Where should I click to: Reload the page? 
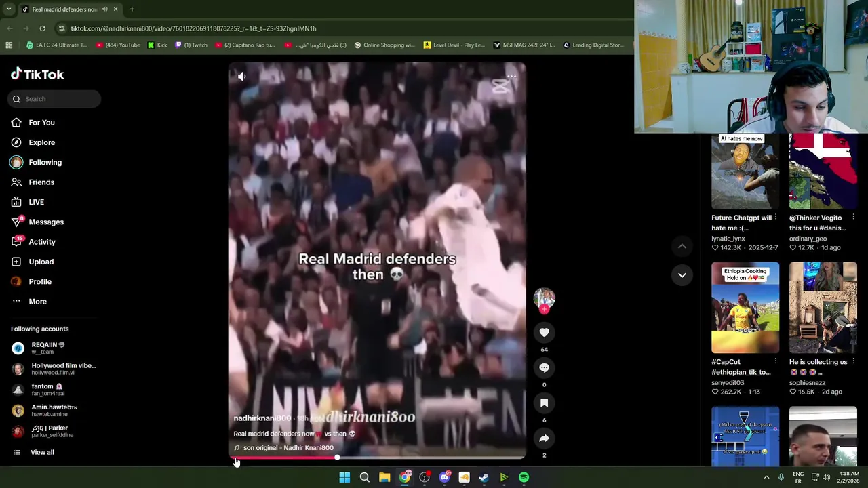pyautogui.click(x=42, y=28)
